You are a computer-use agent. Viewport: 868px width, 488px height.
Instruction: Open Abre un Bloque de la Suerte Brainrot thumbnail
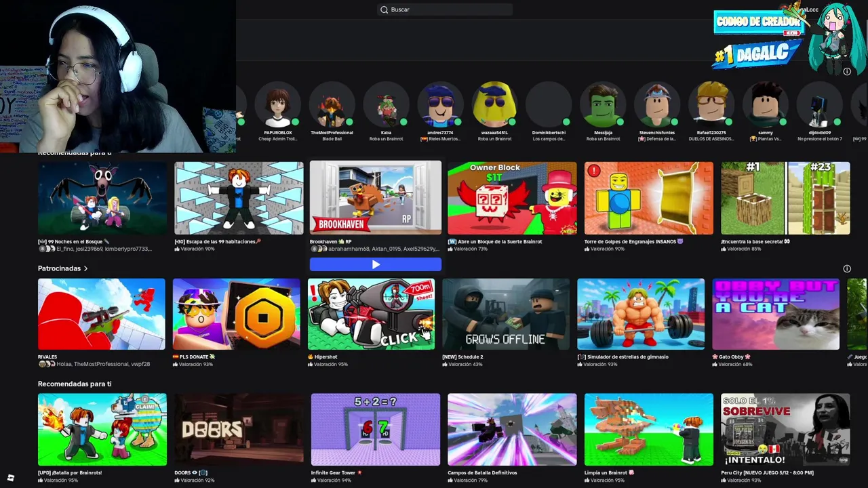[x=512, y=198]
